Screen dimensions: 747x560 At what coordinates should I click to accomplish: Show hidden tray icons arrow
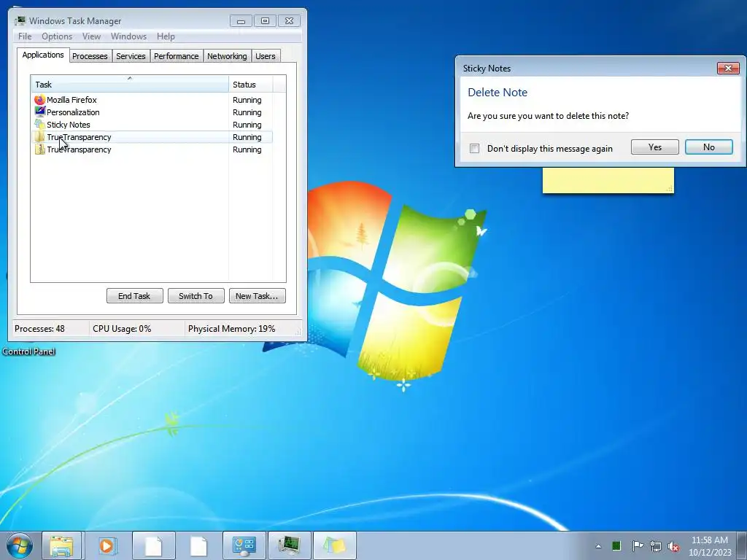coord(598,546)
